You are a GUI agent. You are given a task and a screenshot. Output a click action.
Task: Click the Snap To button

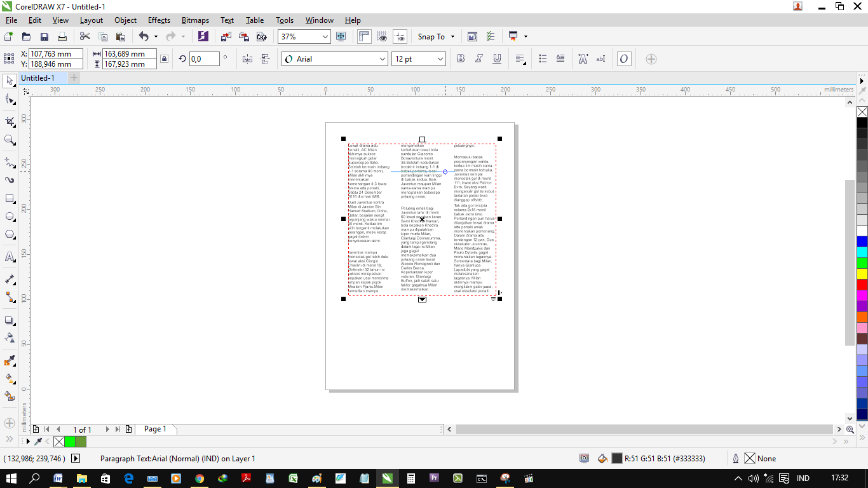pos(431,36)
